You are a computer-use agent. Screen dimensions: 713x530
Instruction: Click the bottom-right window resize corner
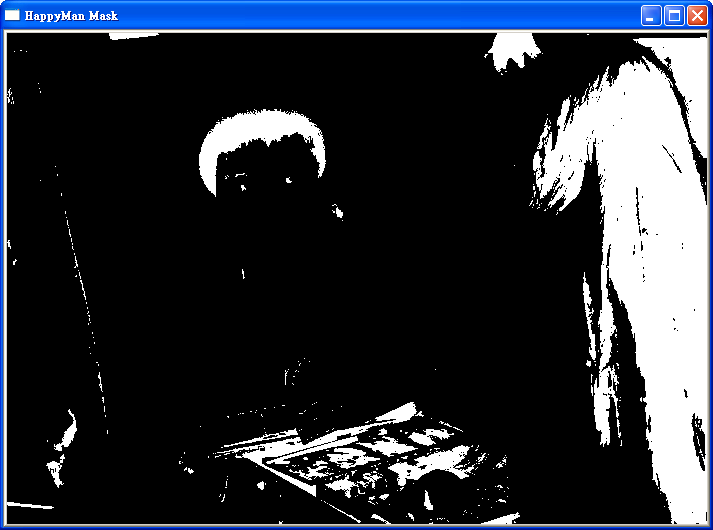point(708,525)
